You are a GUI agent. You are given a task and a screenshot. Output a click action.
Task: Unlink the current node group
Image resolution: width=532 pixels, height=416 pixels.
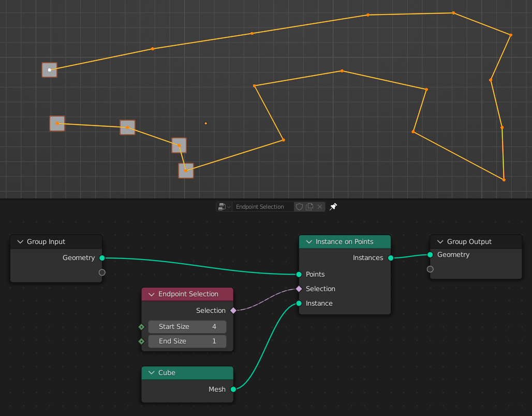320,206
